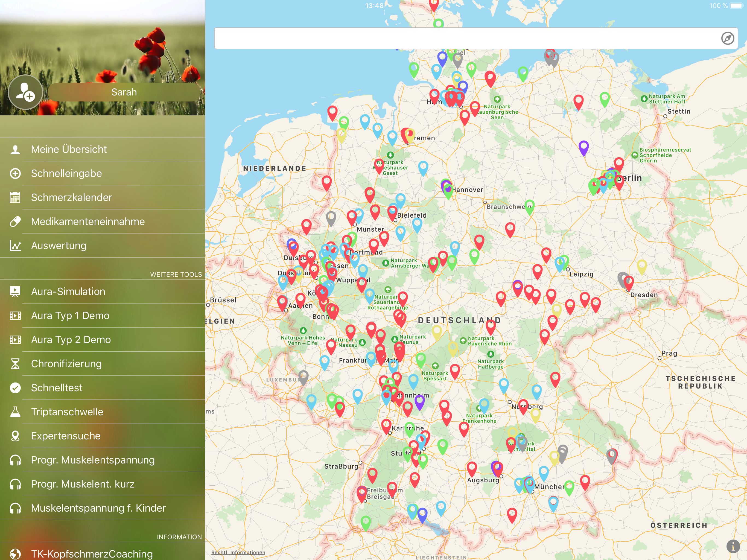Viewport: 747px width, 560px height.
Task: Click headphones icon for Progr. Muskelent. kurz
Action: [15, 484]
